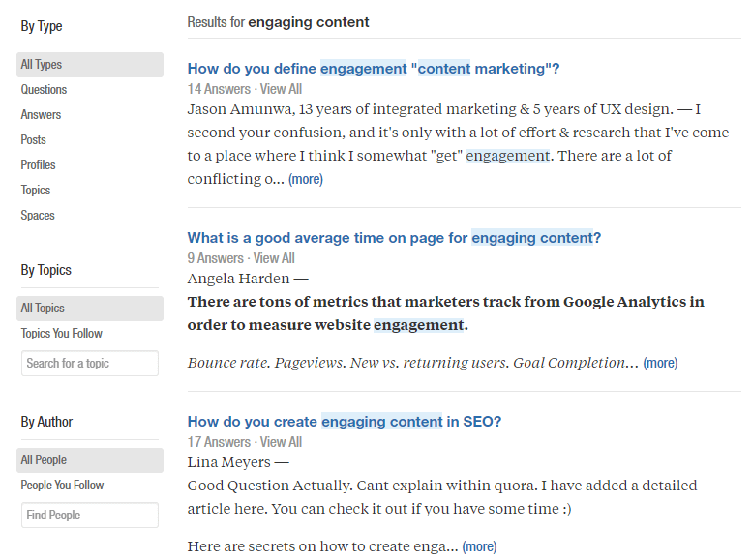Click the 'By Topics' section heading
The width and height of the screenshot is (752, 560).
point(46,270)
